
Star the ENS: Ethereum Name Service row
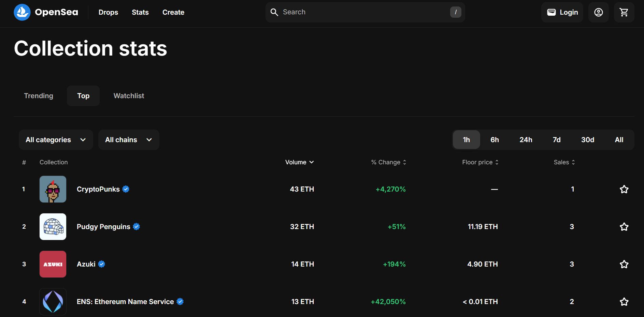(x=624, y=302)
